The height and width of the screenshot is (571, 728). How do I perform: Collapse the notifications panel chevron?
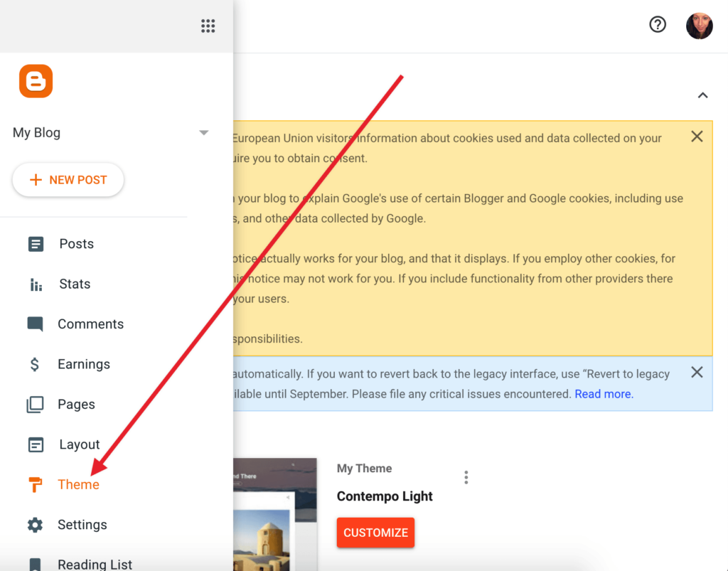(702, 95)
